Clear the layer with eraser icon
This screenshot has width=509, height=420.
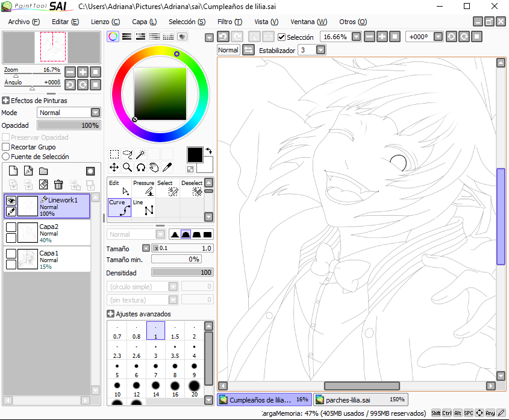point(43,184)
